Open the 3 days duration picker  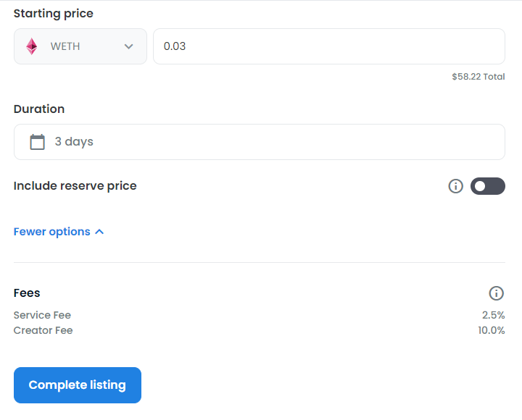point(260,142)
